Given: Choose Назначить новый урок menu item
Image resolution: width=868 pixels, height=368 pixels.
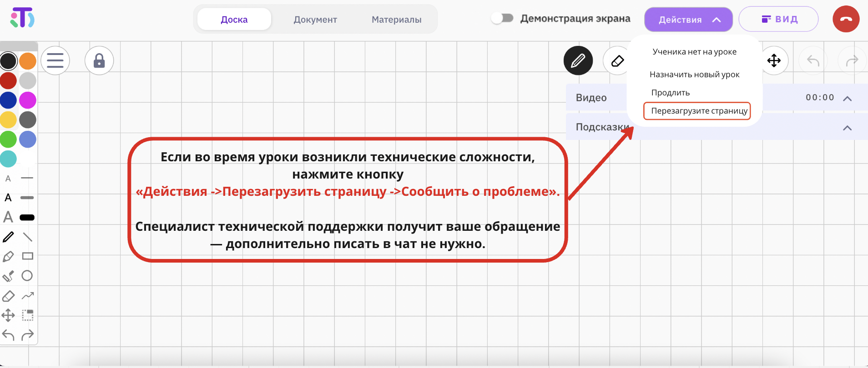Looking at the screenshot, I should pyautogui.click(x=694, y=75).
